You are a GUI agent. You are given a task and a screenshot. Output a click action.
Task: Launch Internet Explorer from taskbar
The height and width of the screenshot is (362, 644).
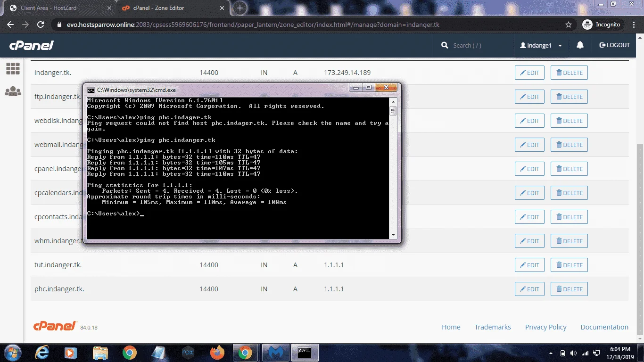(x=42, y=353)
